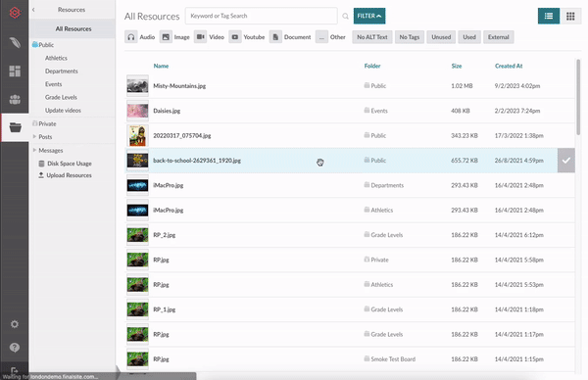The image size is (588, 380).
Task: Open the Departments folder in tree
Action: coord(62,71)
